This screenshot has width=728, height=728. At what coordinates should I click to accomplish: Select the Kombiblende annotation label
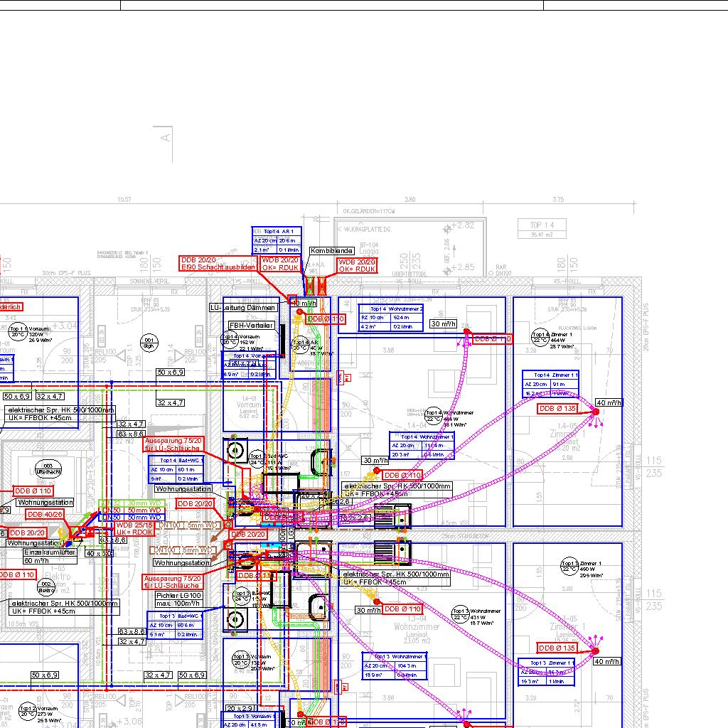(331, 252)
